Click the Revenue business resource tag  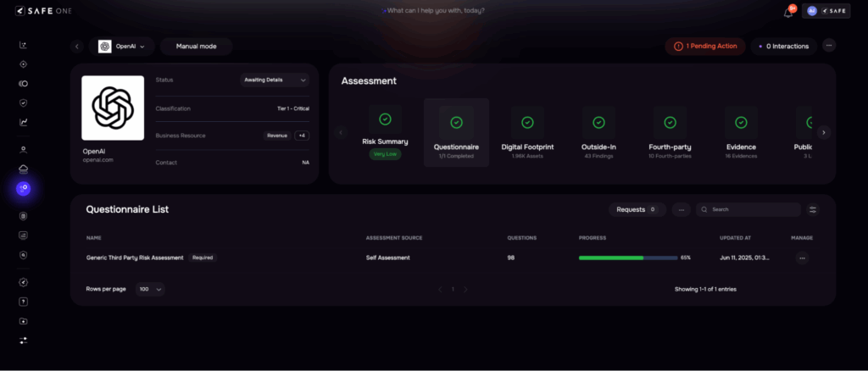[277, 136]
